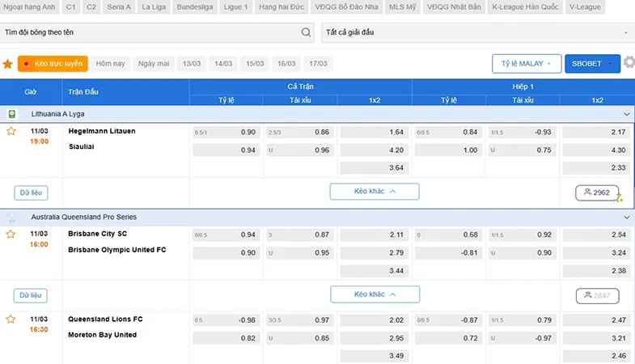Click the team name search field
Viewport: 635px width, 364px height.
pos(157,32)
